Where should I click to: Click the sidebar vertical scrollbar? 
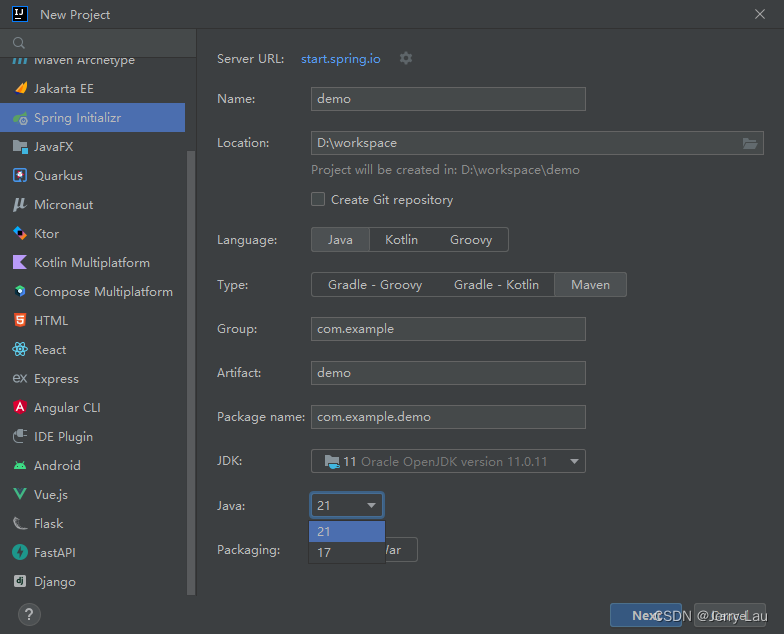(190, 372)
